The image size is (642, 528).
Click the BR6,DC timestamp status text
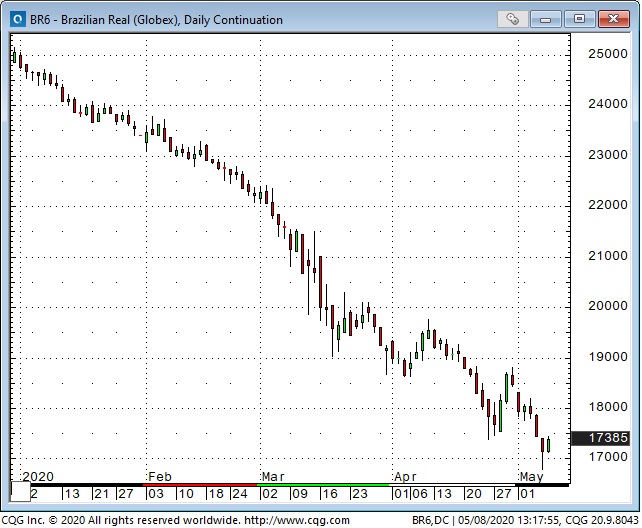(525, 520)
